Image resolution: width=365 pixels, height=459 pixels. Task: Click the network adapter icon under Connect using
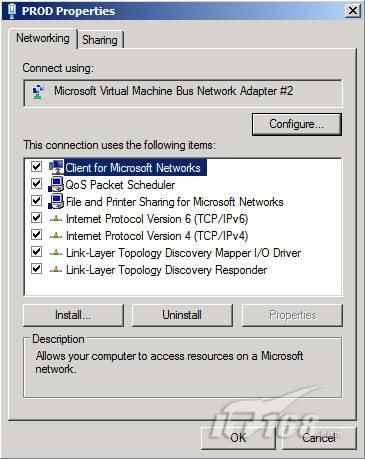pyautogui.click(x=38, y=92)
